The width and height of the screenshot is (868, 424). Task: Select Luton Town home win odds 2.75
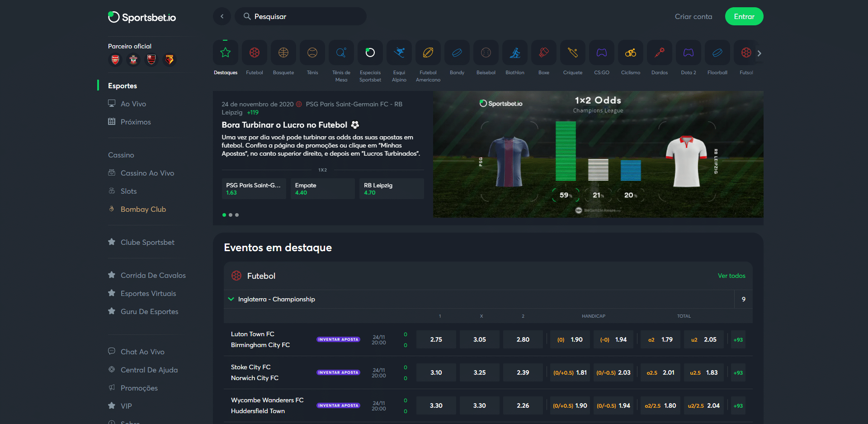(436, 339)
